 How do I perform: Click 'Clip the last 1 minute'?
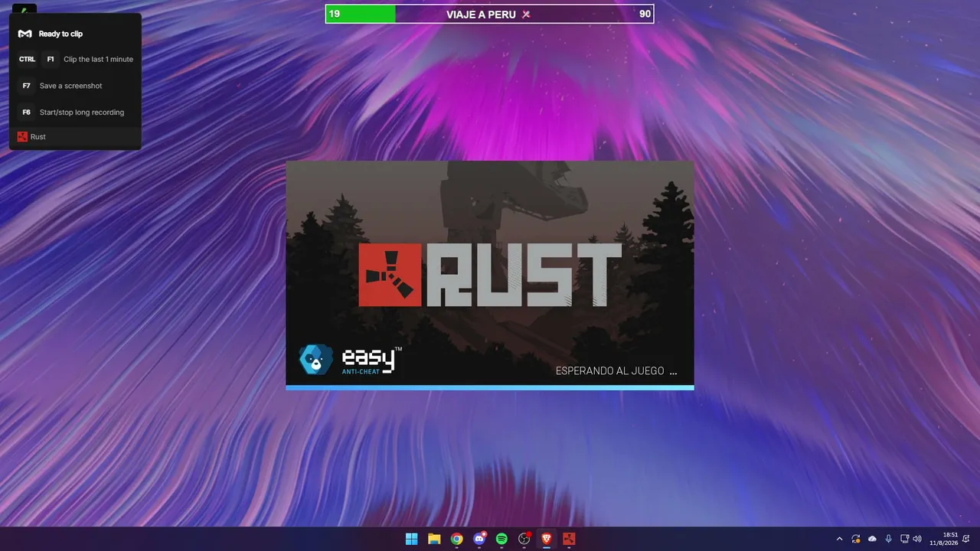pyautogui.click(x=98, y=59)
